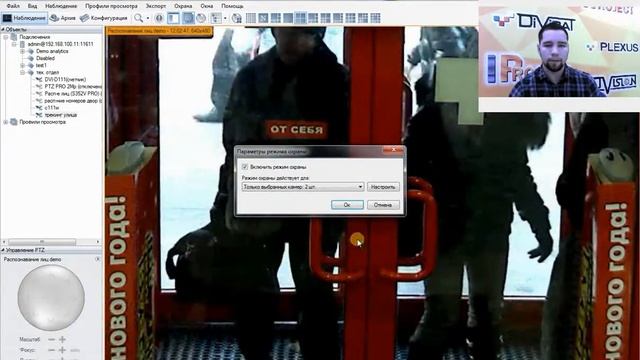
Task: Select the fourth camera grid layout icon
Action: tap(288, 18)
